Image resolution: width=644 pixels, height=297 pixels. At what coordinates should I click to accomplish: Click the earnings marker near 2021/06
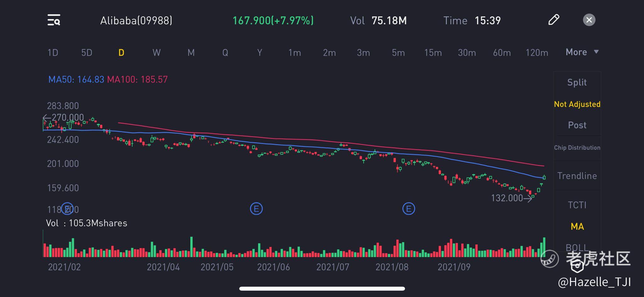[x=256, y=208]
